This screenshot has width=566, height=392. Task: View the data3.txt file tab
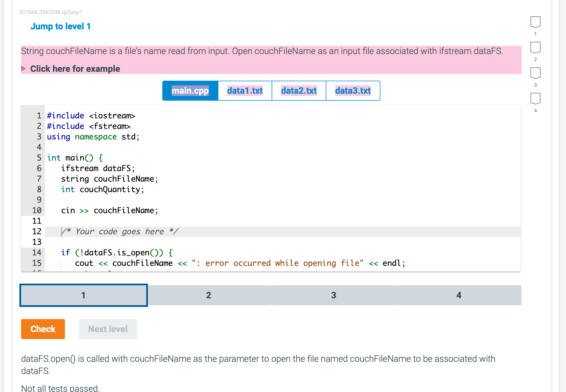coord(353,91)
